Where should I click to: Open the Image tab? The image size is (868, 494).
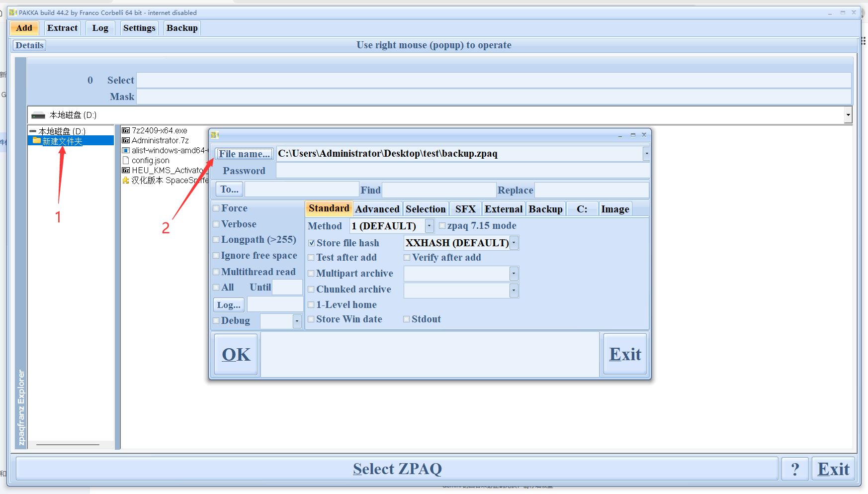click(x=615, y=209)
